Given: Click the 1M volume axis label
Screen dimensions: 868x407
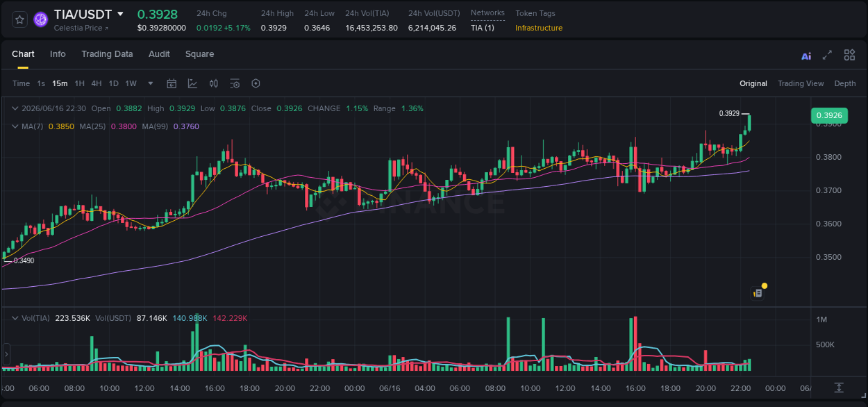Looking at the screenshot, I should pos(821,319).
